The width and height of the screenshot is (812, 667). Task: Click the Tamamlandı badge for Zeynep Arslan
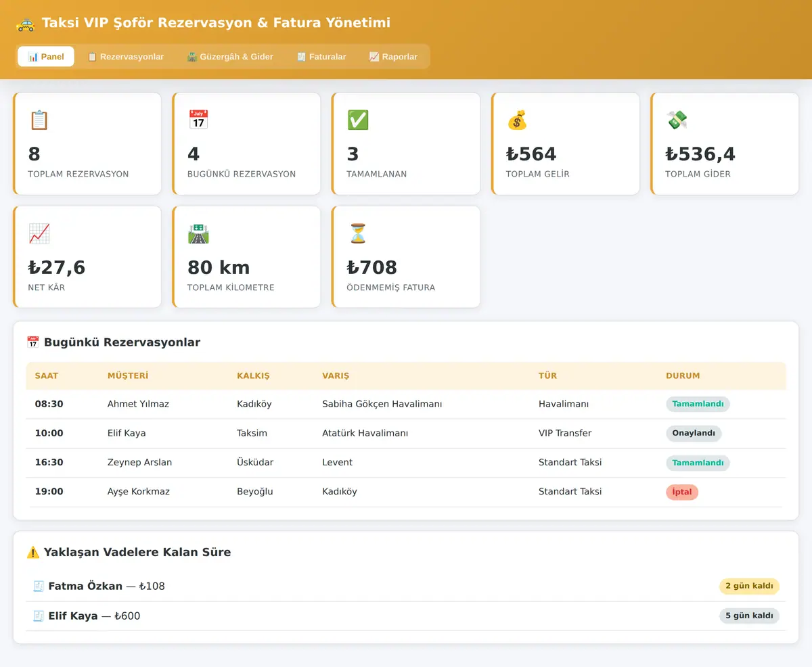point(698,463)
